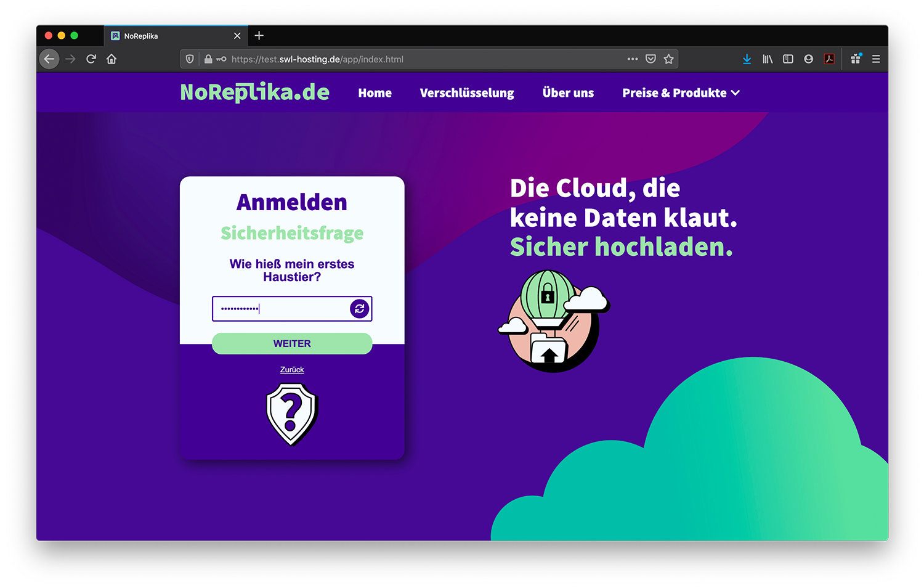
Task: Open the Firefox library icon
Action: click(768, 59)
